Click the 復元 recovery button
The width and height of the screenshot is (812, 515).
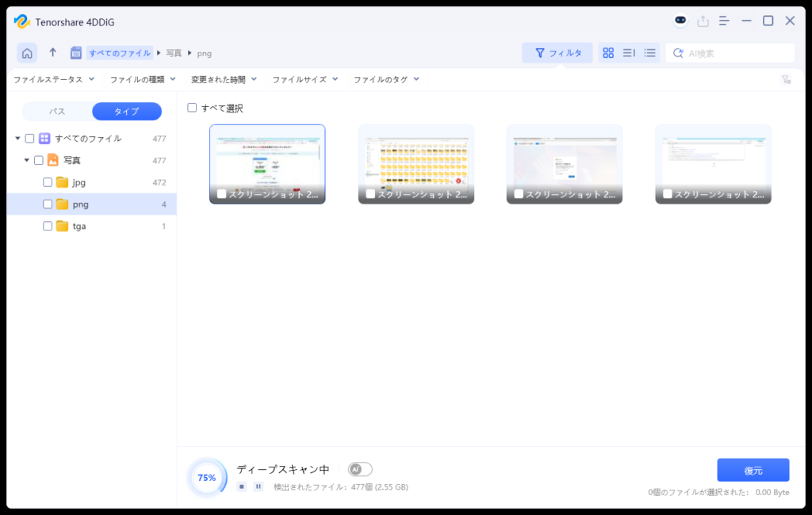pos(753,470)
